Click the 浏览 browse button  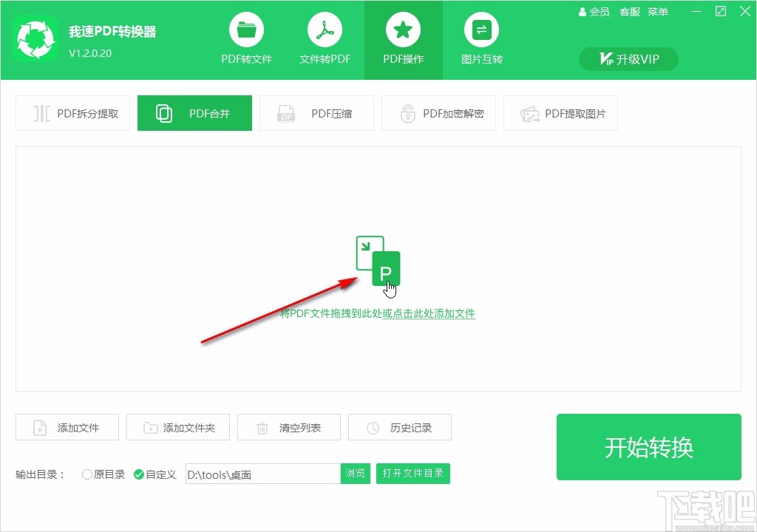(355, 474)
